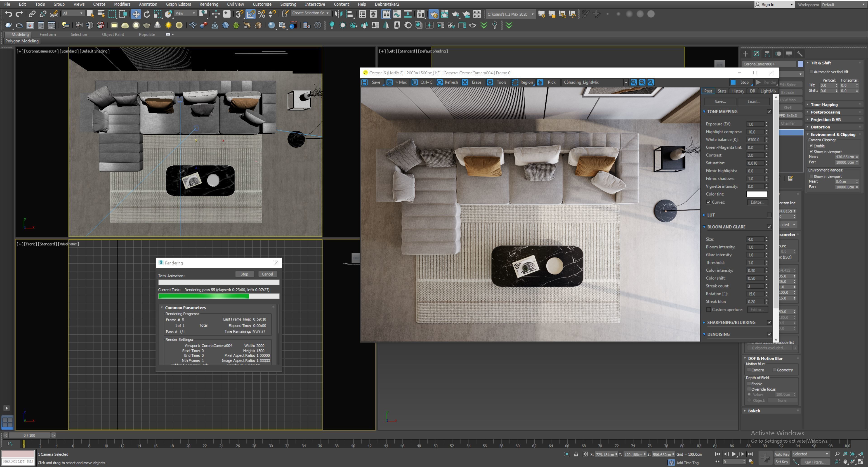
Task: Open the Rendering menu
Action: click(x=209, y=4)
